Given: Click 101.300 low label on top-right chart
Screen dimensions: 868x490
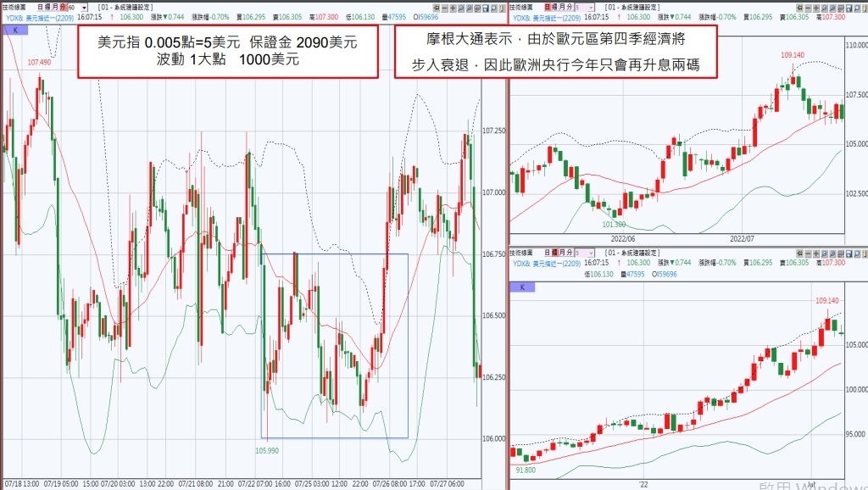Looking at the screenshot, I should pyautogui.click(x=614, y=225).
